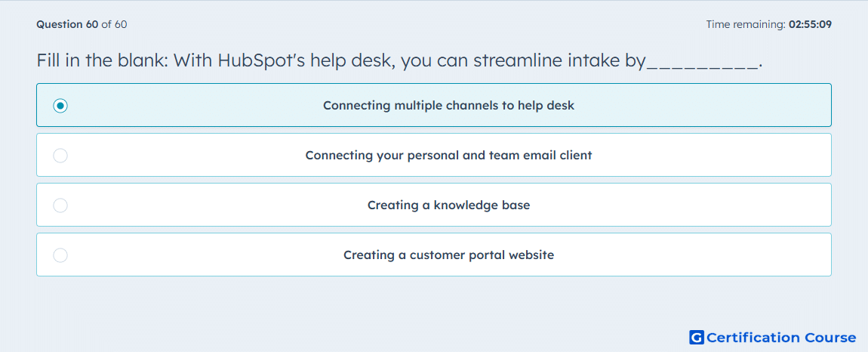The height and width of the screenshot is (352, 868).
Task: Choose the radio for Connecting your personal and team email client
Action: click(x=60, y=155)
